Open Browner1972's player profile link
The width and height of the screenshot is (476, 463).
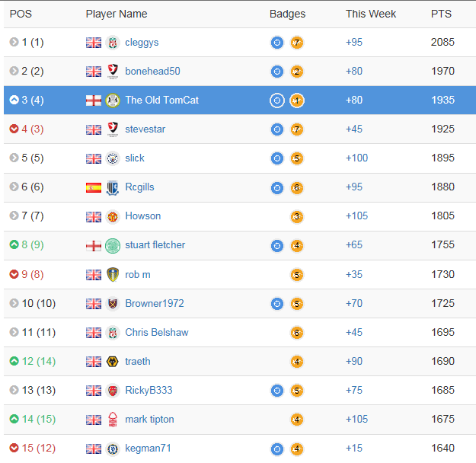155,303
